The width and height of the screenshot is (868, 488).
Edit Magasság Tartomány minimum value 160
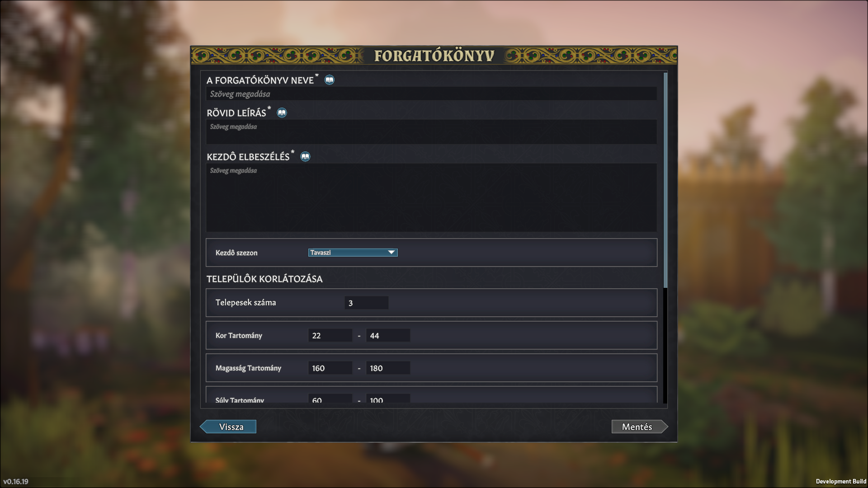tap(330, 368)
